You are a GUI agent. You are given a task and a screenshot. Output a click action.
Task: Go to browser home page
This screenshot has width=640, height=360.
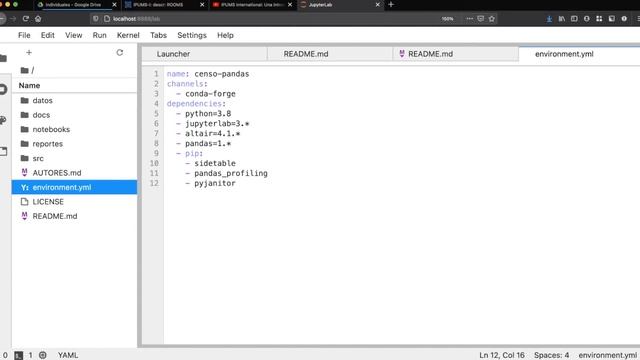(38, 19)
